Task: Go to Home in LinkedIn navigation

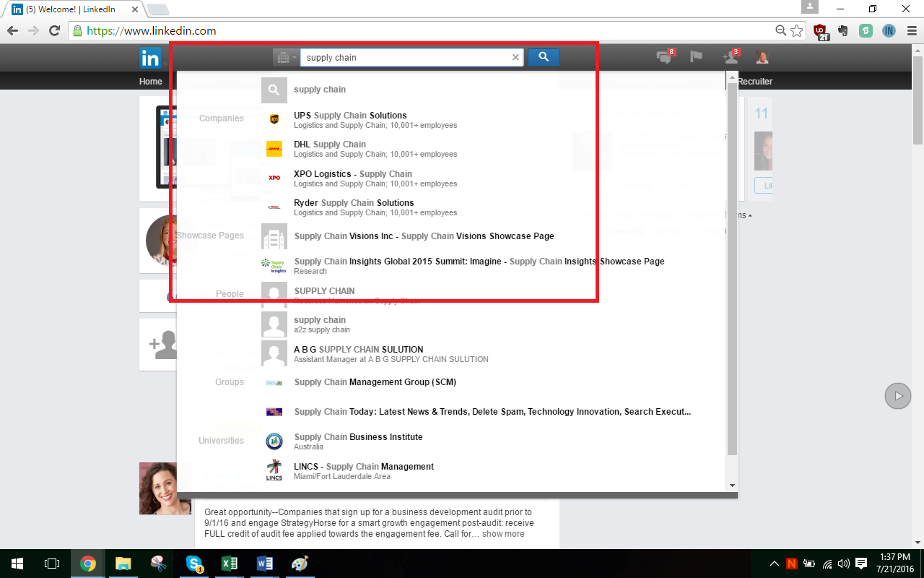Action: point(151,82)
